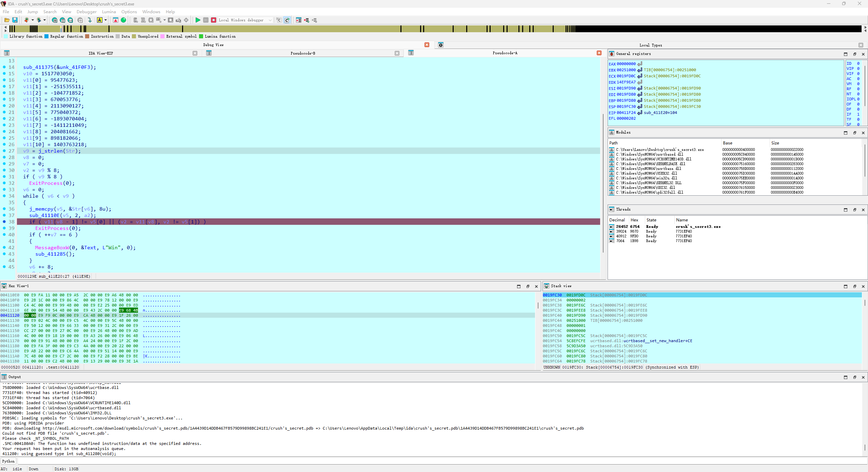The width and height of the screenshot is (868, 472).
Task: Open the Jump menu
Action: pos(33,12)
